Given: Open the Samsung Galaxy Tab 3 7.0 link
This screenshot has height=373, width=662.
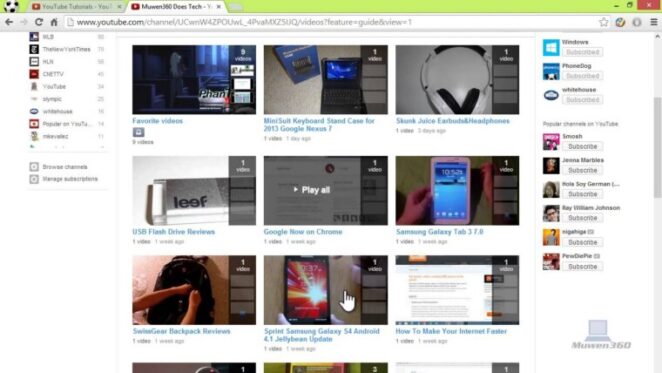Looking at the screenshot, I should coord(440,232).
